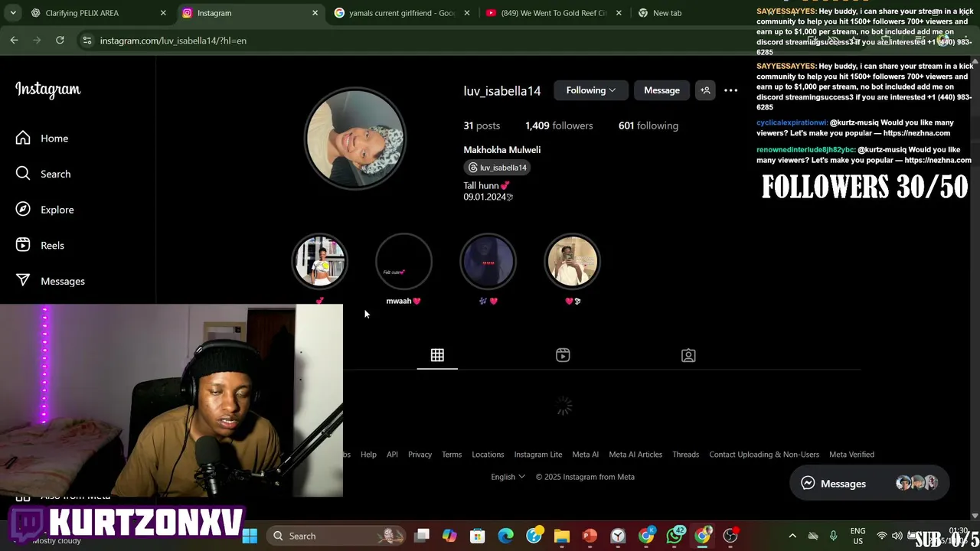Open Task View in the taskbar
The image size is (980, 551).
[422, 536]
